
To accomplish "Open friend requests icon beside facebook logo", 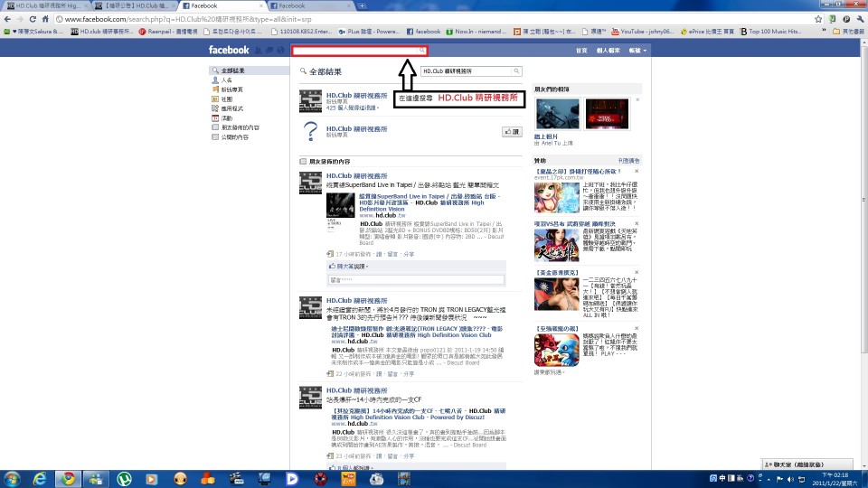I will (x=258, y=51).
